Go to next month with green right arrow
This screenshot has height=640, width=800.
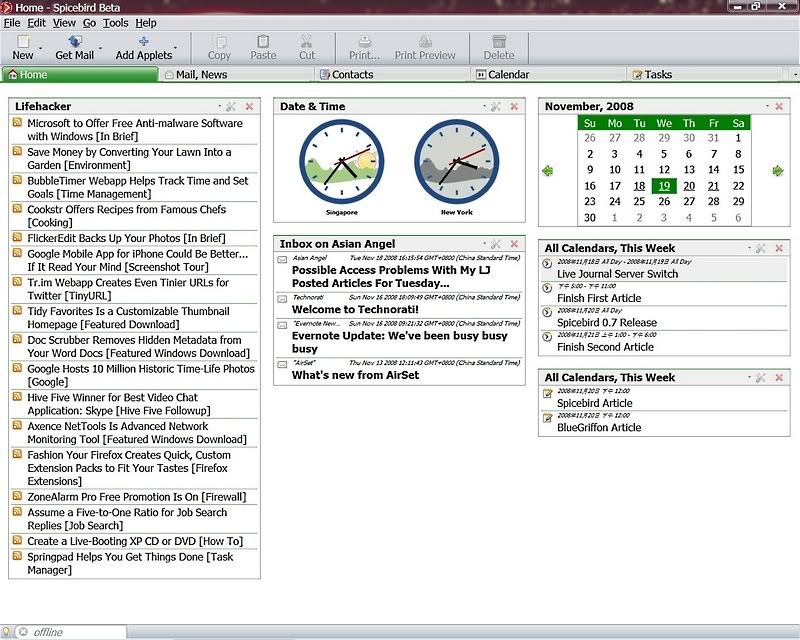(x=778, y=170)
